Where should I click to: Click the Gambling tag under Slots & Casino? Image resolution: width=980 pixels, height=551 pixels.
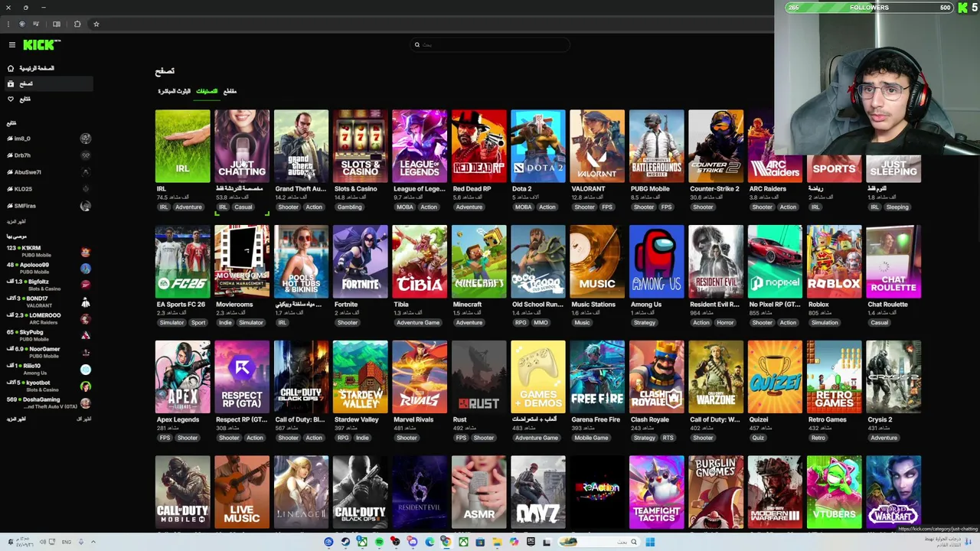[x=349, y=207]
